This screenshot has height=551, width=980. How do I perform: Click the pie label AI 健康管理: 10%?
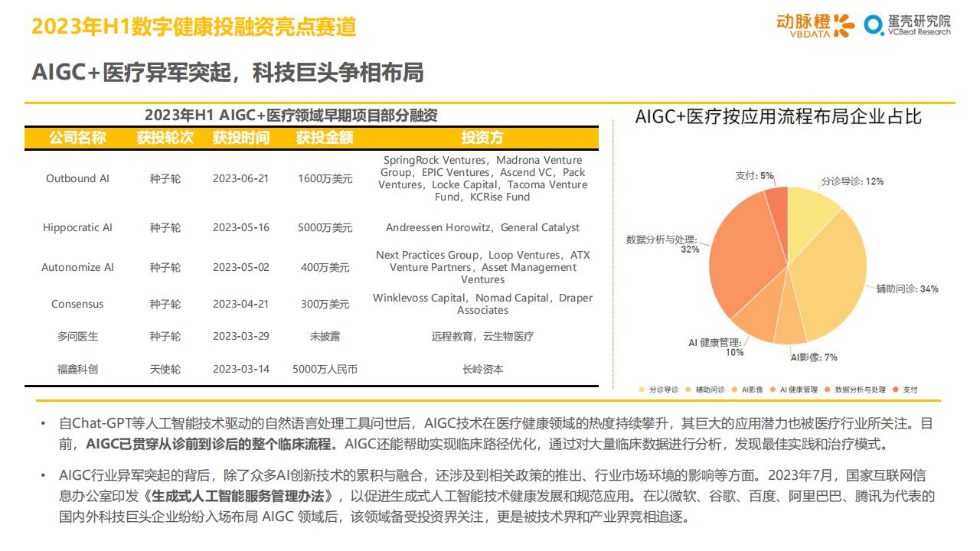[x=715, y=347]
